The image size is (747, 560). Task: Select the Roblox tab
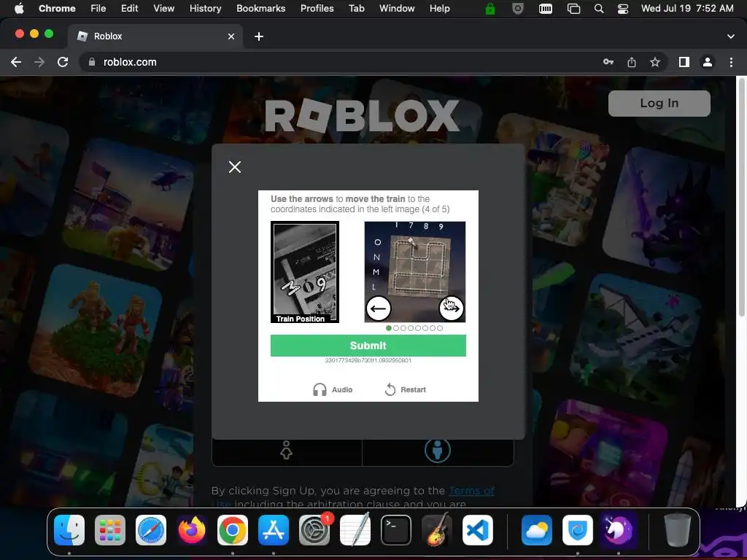155,36
